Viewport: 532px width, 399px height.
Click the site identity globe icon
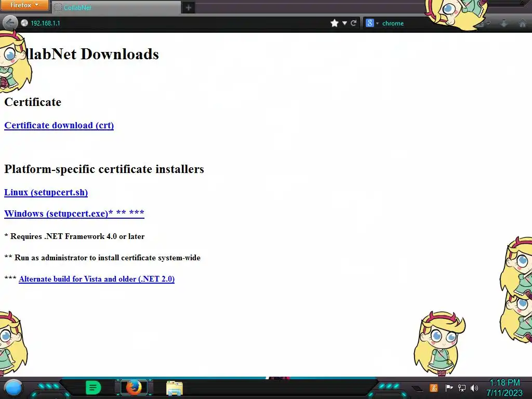tap(24, 23)
